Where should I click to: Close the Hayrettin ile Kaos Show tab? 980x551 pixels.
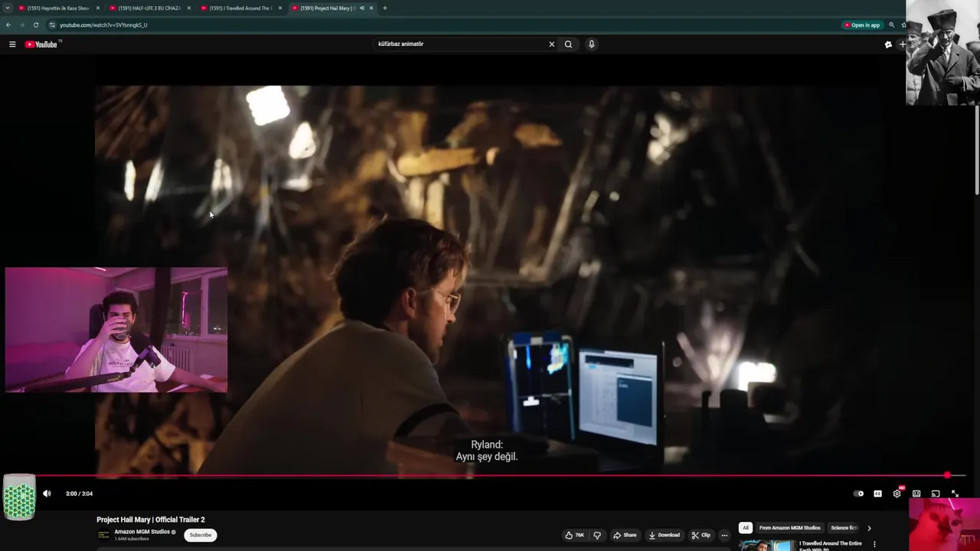[x=98, y=8]
